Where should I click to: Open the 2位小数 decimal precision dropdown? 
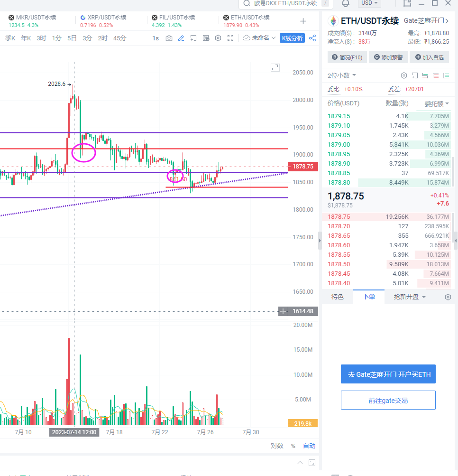(341, 75)
